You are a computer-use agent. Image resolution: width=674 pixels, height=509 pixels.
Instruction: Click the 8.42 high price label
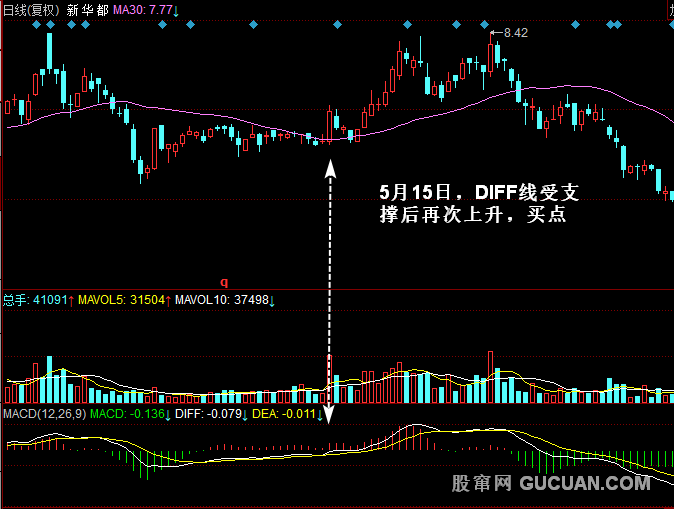click(x=515, y=33)
